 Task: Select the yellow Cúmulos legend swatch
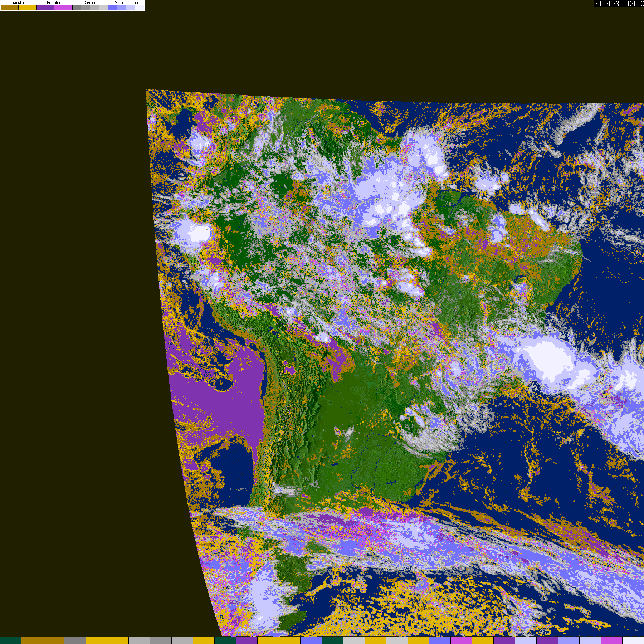pyautogui.click(x=27, y=7)
